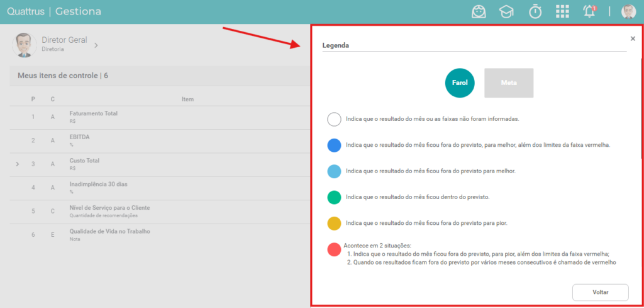Screen dimensions: 644x308
Task: Expand the Custo Total row arrow
Action: (18, 164)
